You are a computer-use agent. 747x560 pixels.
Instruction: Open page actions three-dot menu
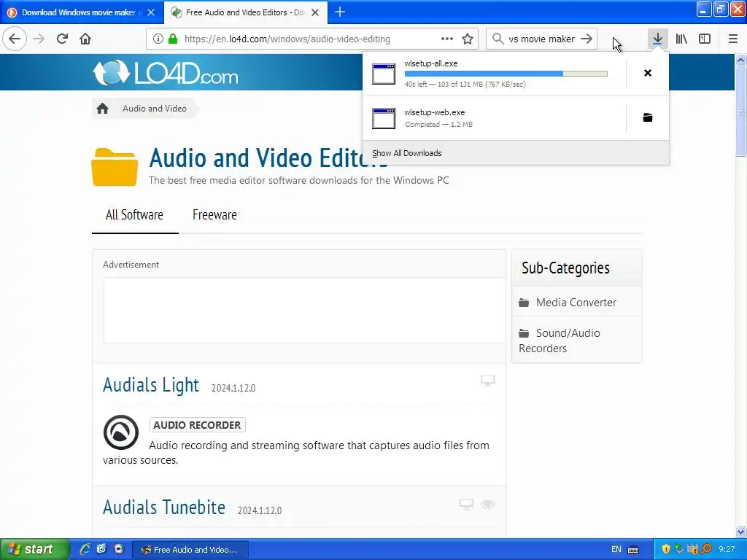(447, 39)
